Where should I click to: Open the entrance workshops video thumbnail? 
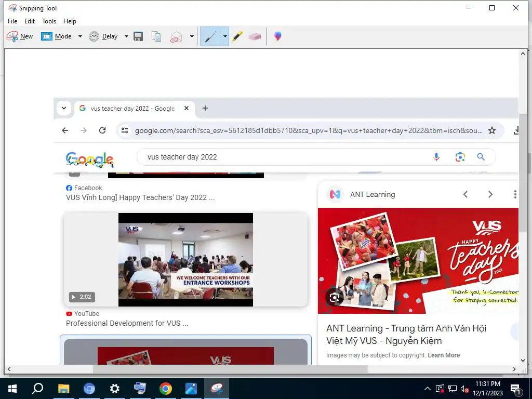click(x=185, y=260)
